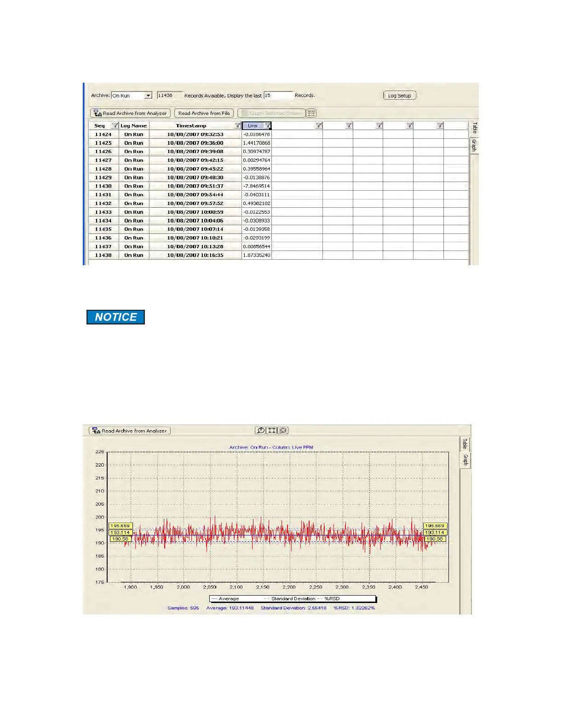Click Read Archive from Analyzer in the graph panel

(130, 431)
